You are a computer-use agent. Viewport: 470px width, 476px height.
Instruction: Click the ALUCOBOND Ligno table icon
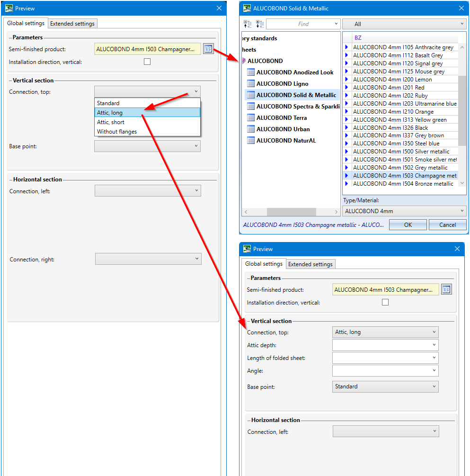(251, 83)
